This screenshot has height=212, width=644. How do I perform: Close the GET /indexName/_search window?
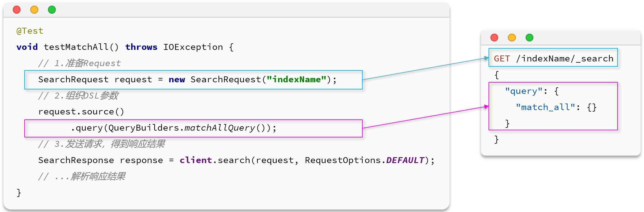pyautogui.click(x=494, y=38)
